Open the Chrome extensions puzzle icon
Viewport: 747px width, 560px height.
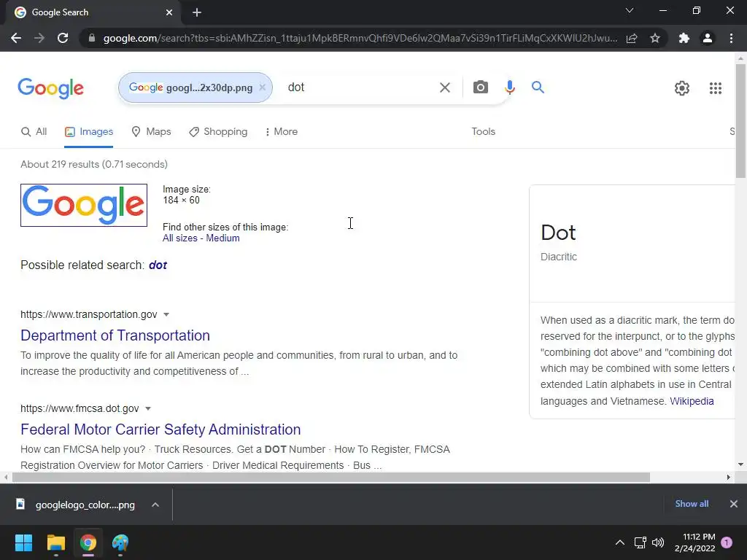click(684, 38)
